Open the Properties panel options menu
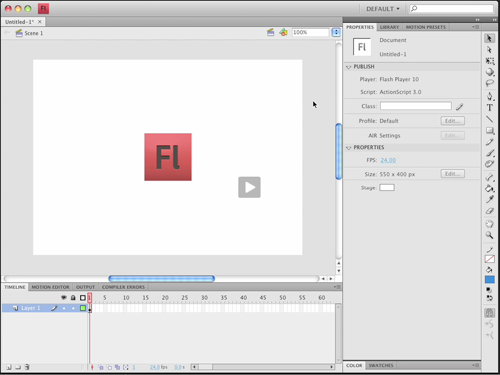This screenshot has height=375, width=500. click(x=476, y=27)
